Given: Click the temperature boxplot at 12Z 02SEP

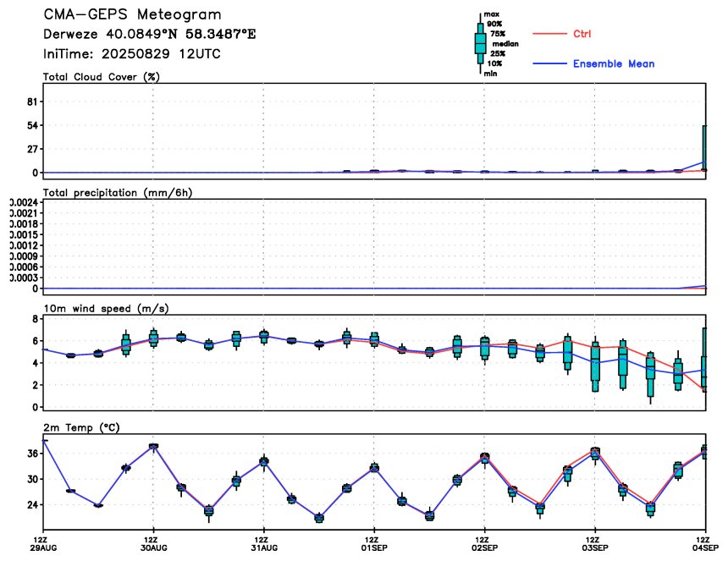Looking at the screenshot, I should [485, 459].
